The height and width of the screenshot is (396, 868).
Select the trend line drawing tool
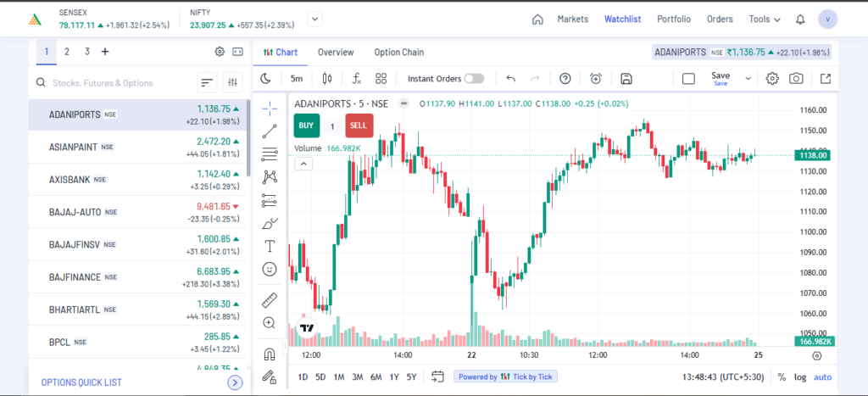coord(270,131)
